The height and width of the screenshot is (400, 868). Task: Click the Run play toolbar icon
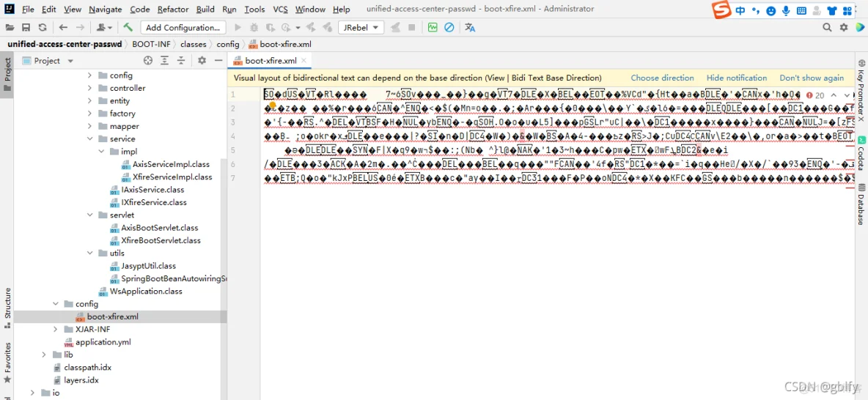tap(238, 27)
